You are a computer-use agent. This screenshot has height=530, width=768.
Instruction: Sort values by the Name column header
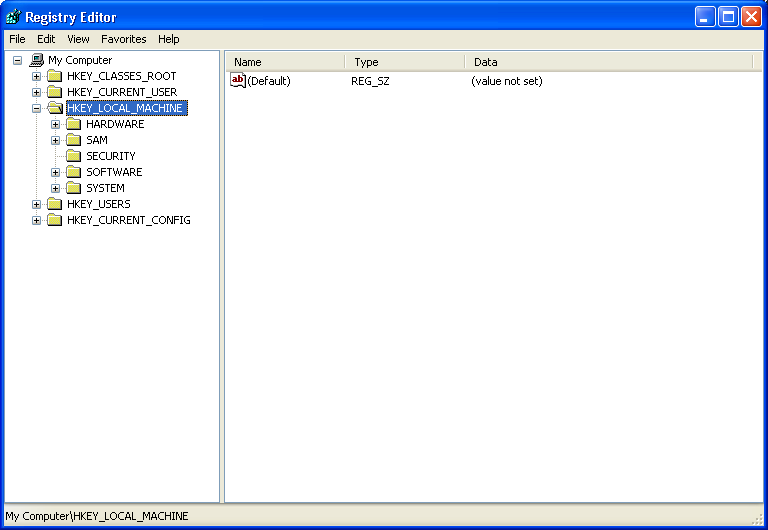click(x=285, y=62)
